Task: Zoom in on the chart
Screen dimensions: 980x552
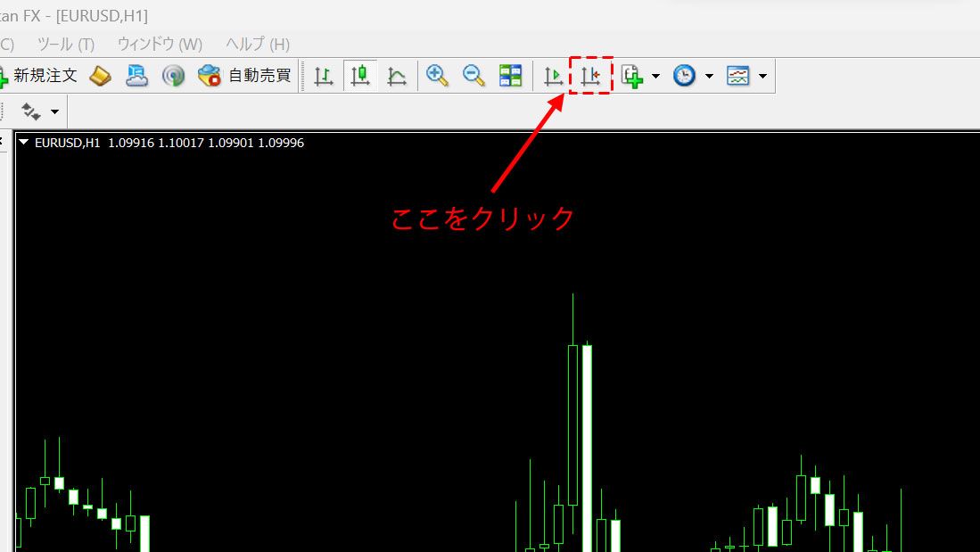Action: [437, 76]
